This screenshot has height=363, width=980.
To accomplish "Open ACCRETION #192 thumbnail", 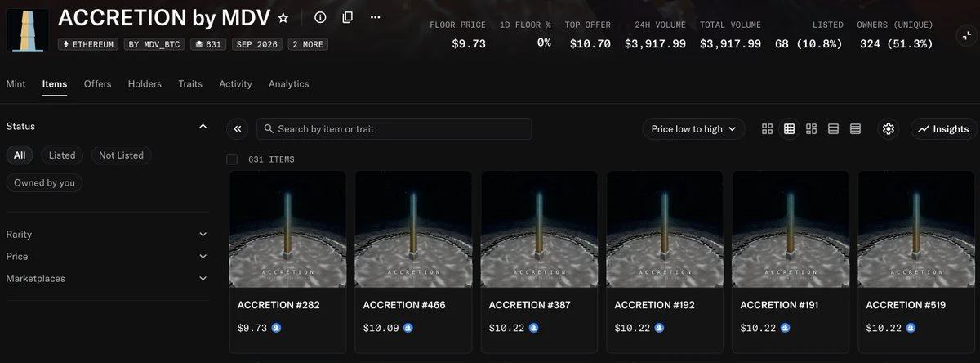I will click(665, 229).
